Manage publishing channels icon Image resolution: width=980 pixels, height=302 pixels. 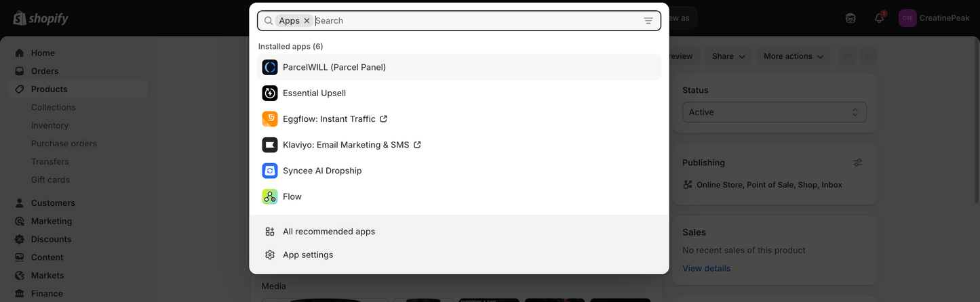click(858, 163)
